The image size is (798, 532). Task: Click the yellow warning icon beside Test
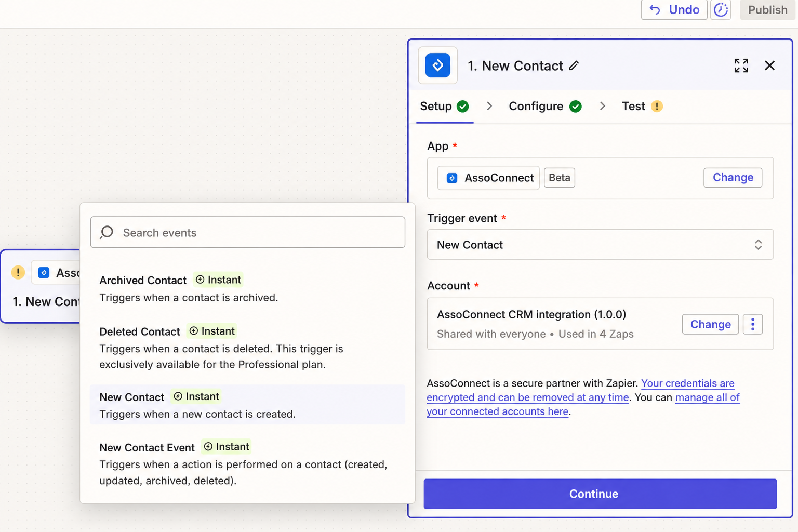[657, 107]
